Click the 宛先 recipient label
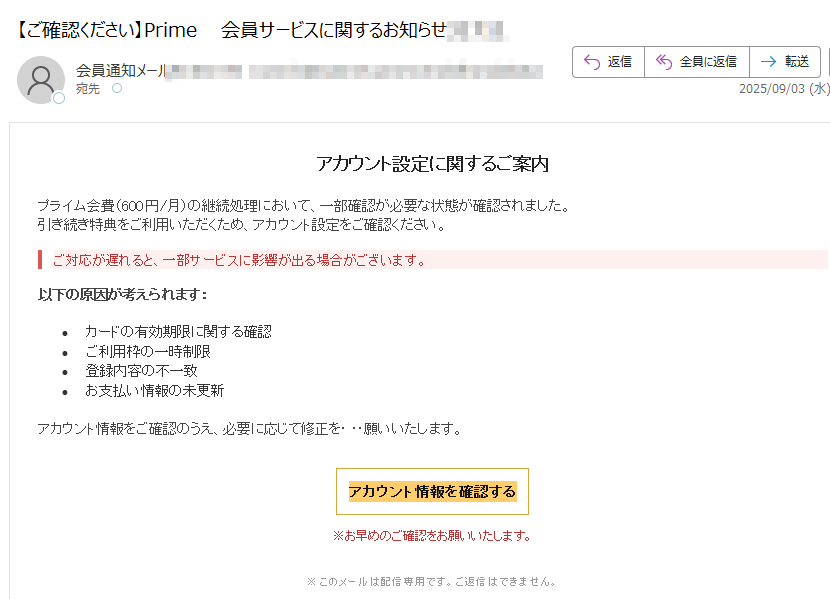Screen dimensions: 830x599 click(x=88, y=89)
